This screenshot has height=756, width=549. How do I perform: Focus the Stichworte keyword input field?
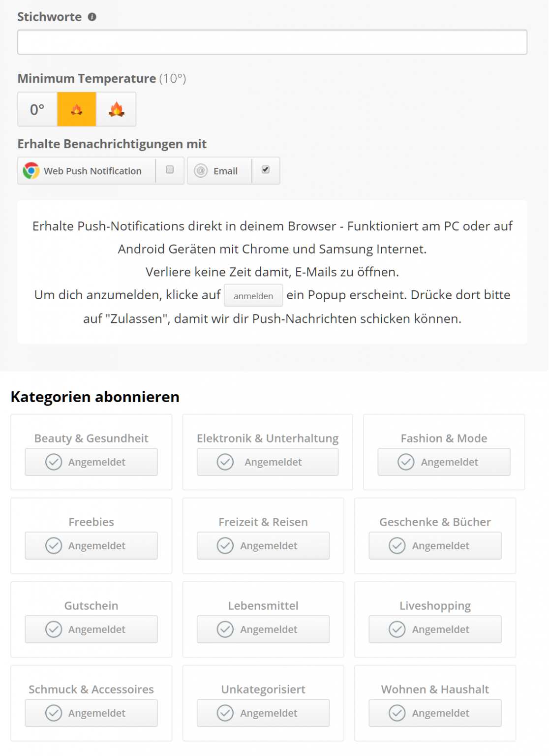pyautogui.click(x=272, y=42)
